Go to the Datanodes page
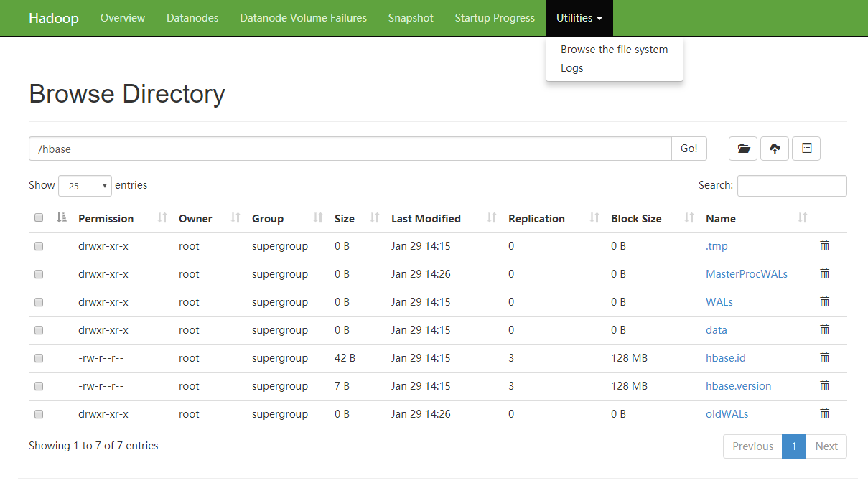 click(x=192, y=18)
